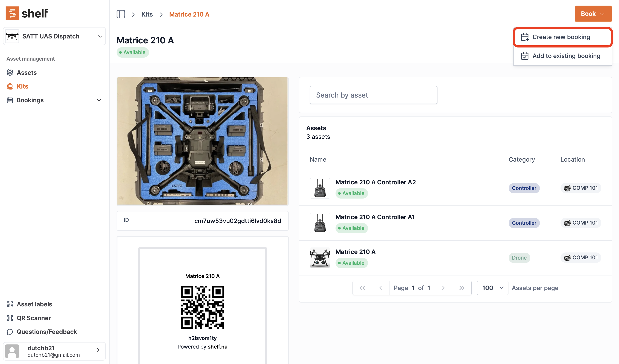Open the Matrice 210 A drone thumbnail
619x364 pixels.
point(320,257)
